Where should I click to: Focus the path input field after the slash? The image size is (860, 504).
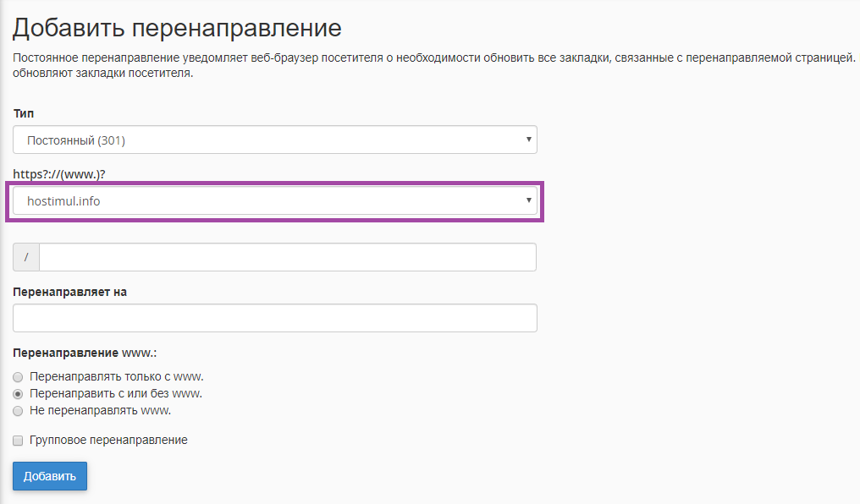(x=287, y=258)
